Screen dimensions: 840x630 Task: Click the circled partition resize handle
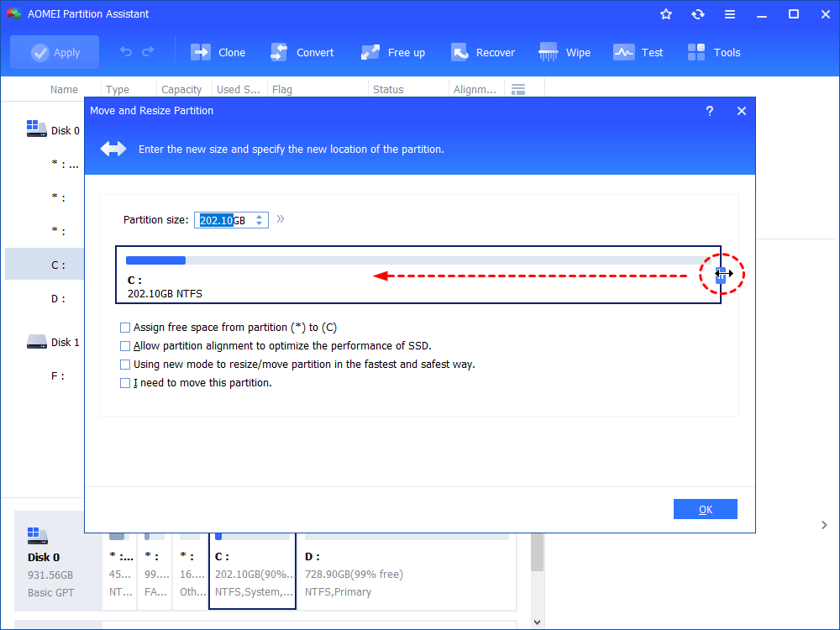click(721, 274)
